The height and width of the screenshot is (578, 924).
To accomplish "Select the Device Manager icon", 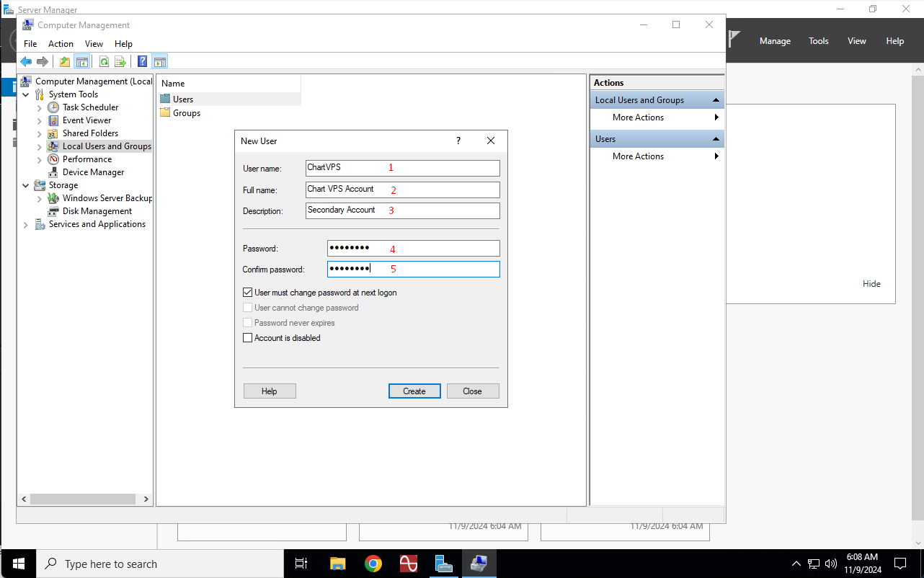I will click(53, 172).
